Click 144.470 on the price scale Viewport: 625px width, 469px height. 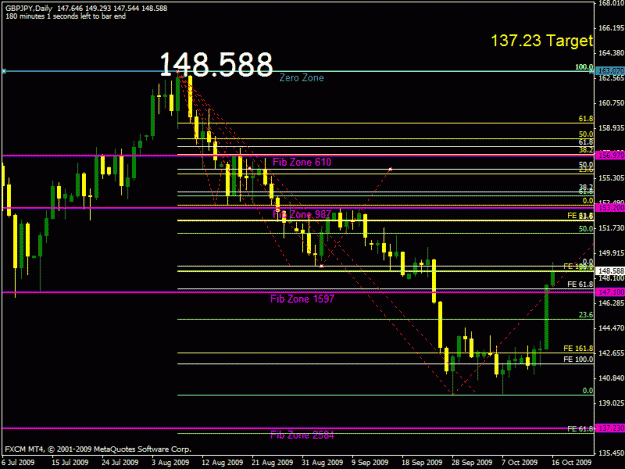point(611,328)
